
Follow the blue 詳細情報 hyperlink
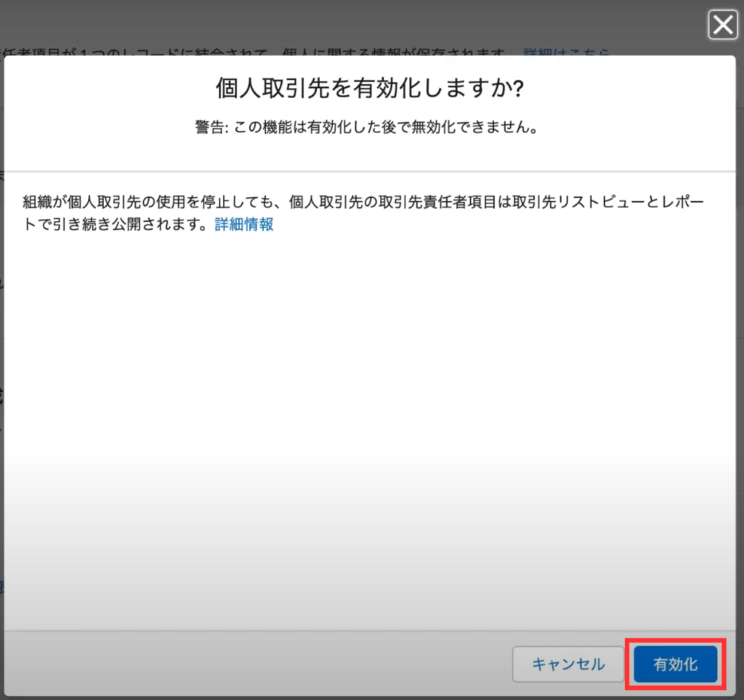pos(244,225)
